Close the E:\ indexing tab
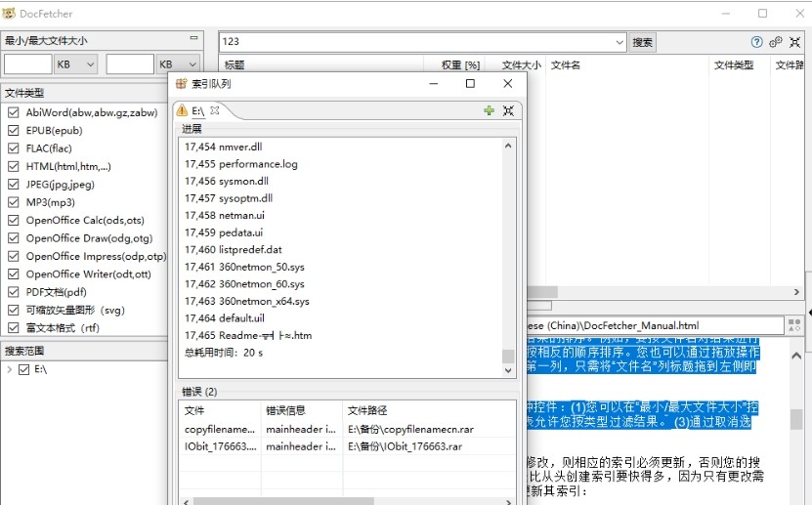The height and width of the screenshot is (505, 812). [x=215, y=110]
